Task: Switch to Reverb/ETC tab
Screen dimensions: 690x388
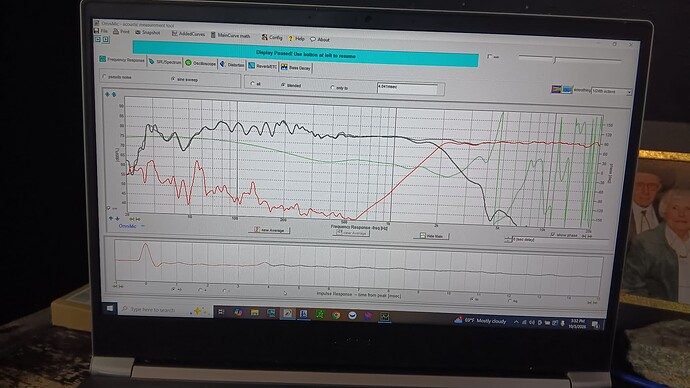Action: pos(262,66)
